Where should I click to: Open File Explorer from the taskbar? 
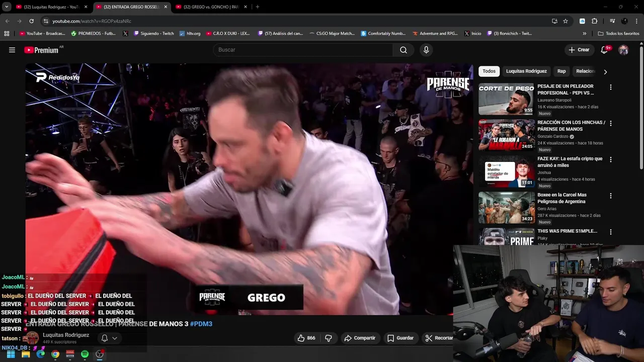click(x=26, y=354)
